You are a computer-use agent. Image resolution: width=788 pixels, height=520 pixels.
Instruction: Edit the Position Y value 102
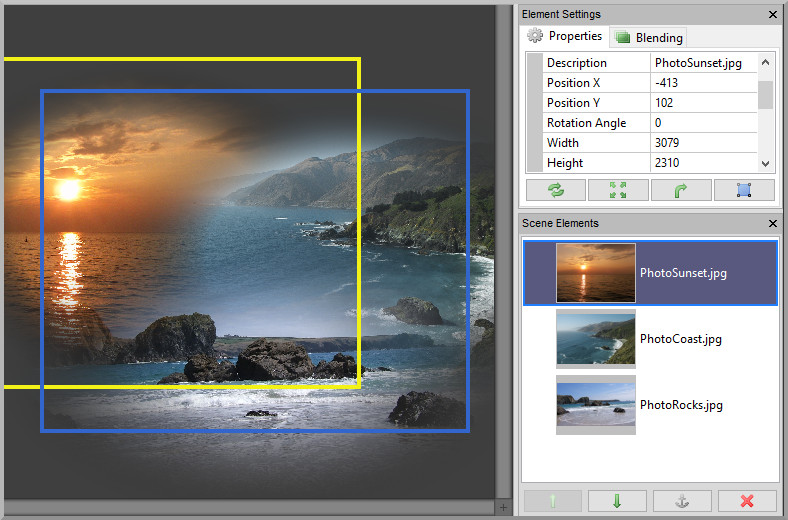click(x=704, y=103)
